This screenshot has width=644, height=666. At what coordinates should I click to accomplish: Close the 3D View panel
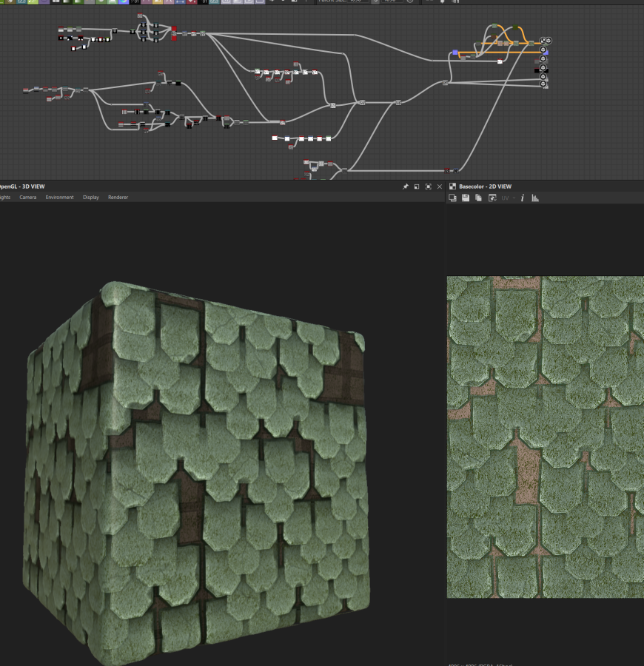(x=440, y=186)
